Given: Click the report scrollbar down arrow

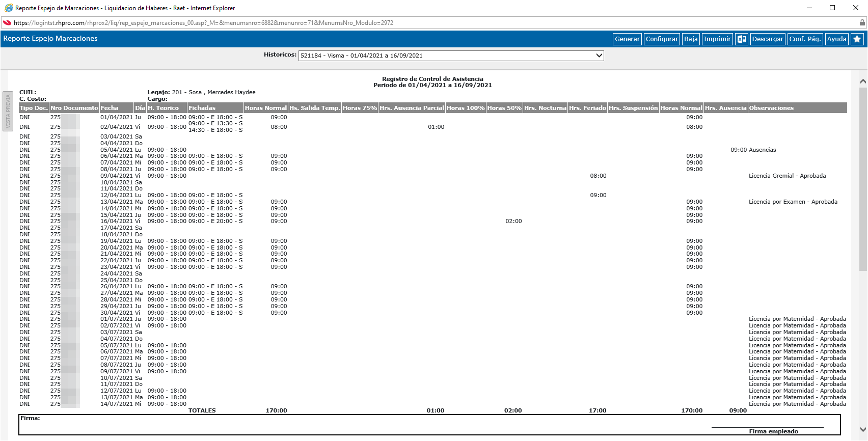Looking at the screenshot, I should (x=862, y=429).
